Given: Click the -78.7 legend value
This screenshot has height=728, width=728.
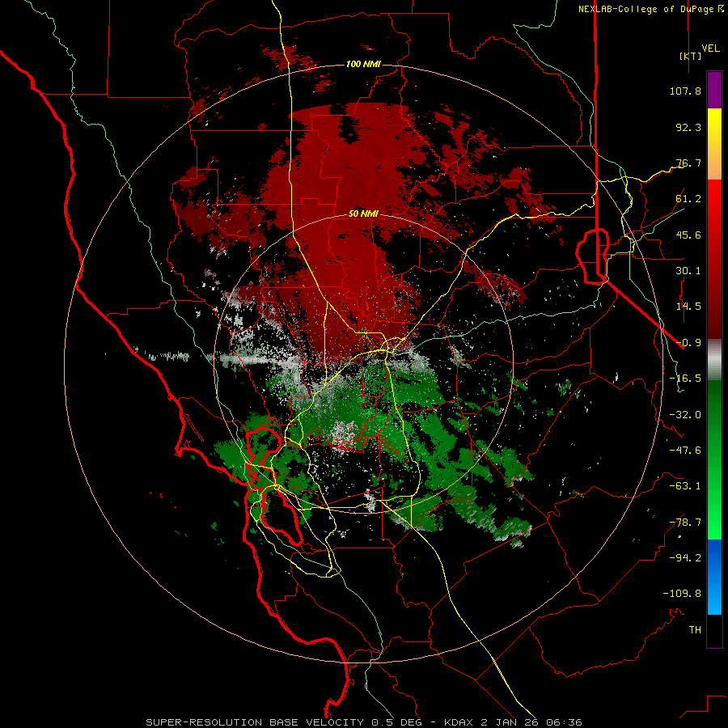Looking at the screenshot, I should pyautogui.click(x=685, y=523).
